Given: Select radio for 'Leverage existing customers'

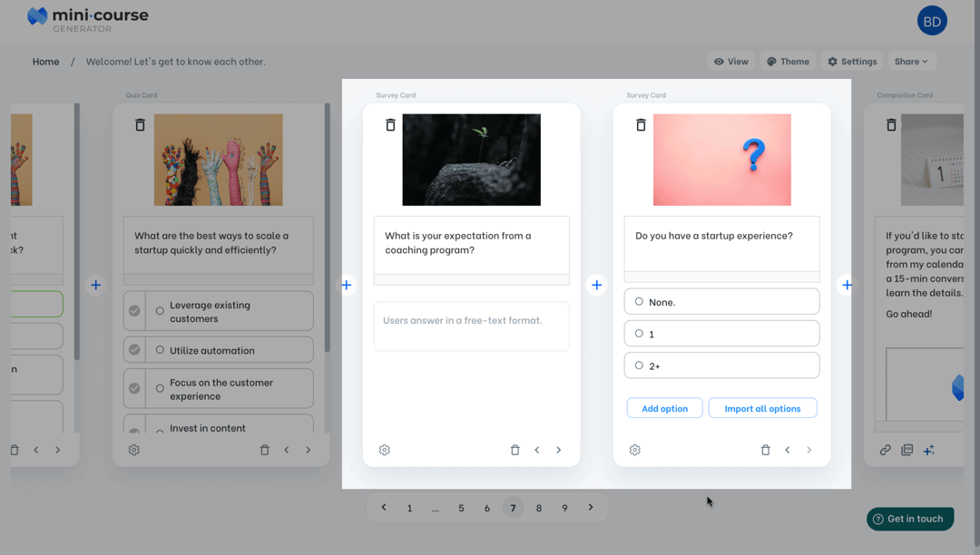Looking at the screenshot, I should [160, 311].
